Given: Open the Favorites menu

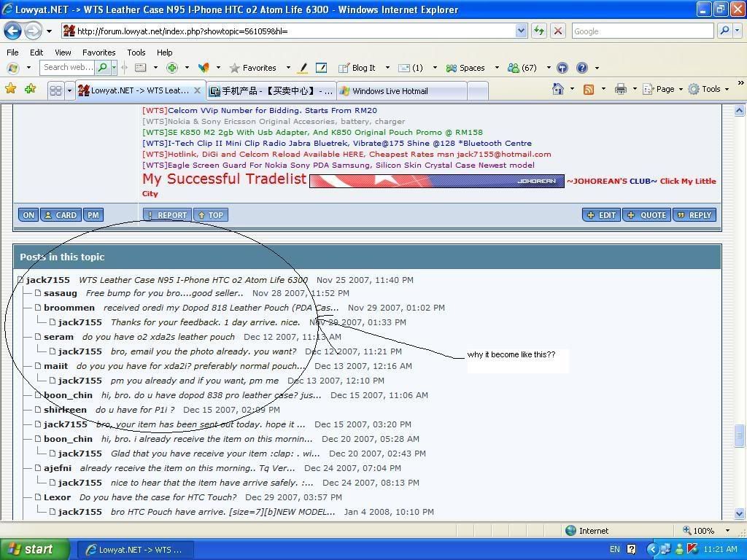Looking at the screenshot, I should [98, 52].
